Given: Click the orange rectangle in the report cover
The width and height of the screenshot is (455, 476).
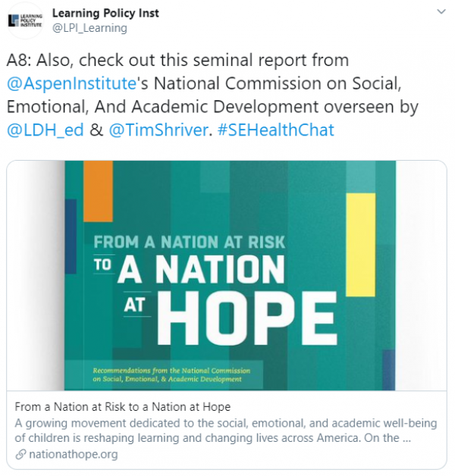Looking at the screenshot, I should (x=98, y=189).
